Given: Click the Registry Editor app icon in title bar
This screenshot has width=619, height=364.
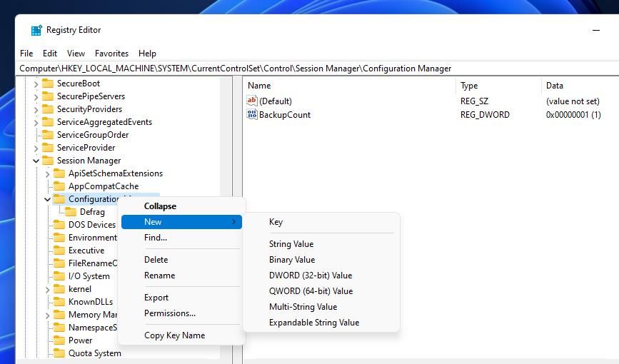Looking at the screenshot, I should (36, 30).
